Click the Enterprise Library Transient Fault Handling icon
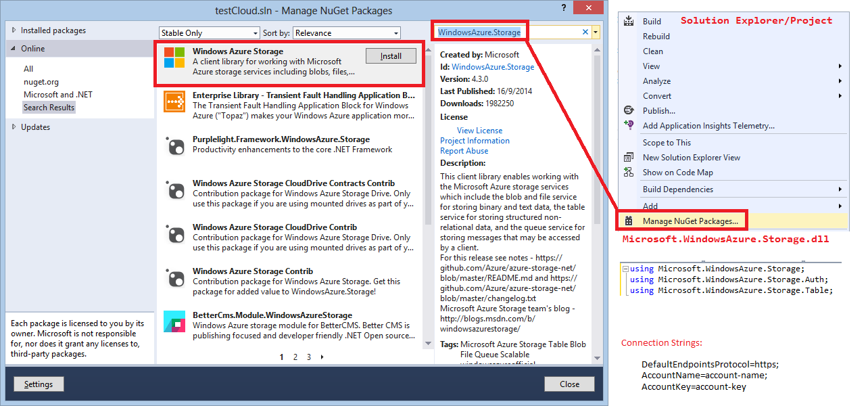 174,101
